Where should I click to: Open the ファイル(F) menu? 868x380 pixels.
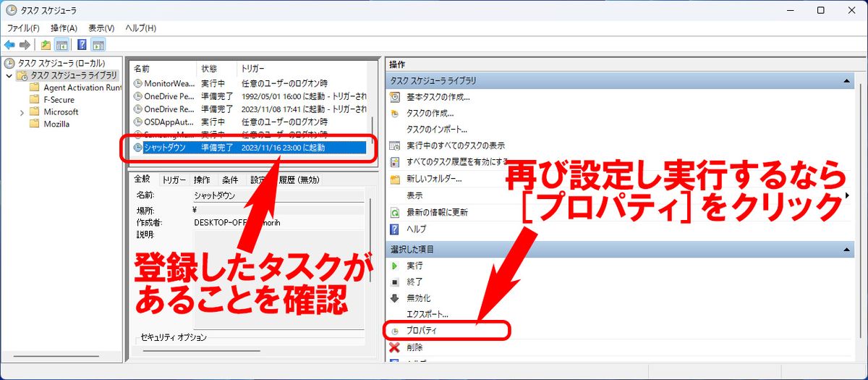coord(23,28)
